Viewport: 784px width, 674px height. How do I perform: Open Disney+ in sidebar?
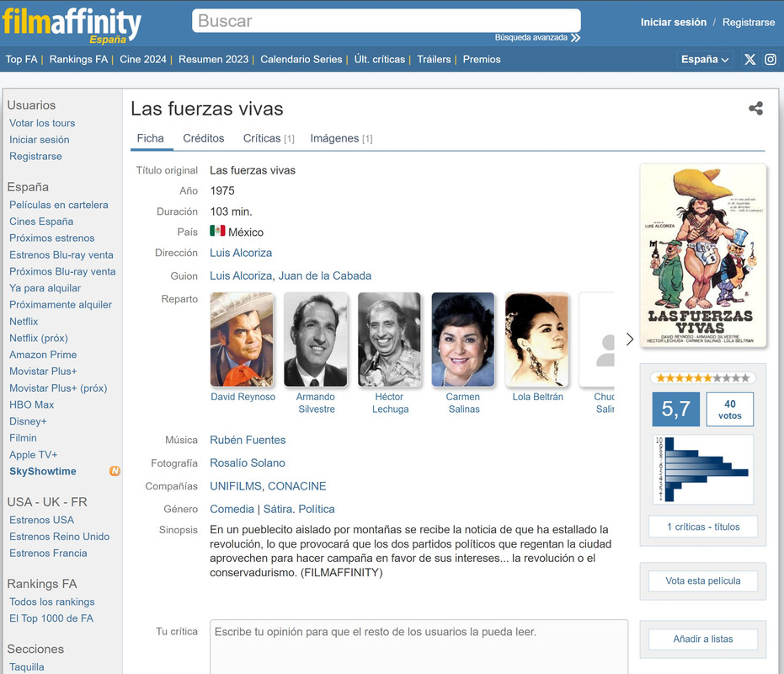28,421
